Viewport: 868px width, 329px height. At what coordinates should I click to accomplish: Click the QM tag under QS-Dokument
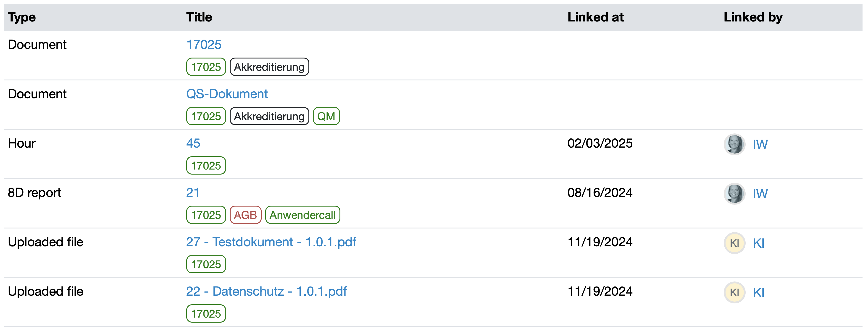click(326, 116)
